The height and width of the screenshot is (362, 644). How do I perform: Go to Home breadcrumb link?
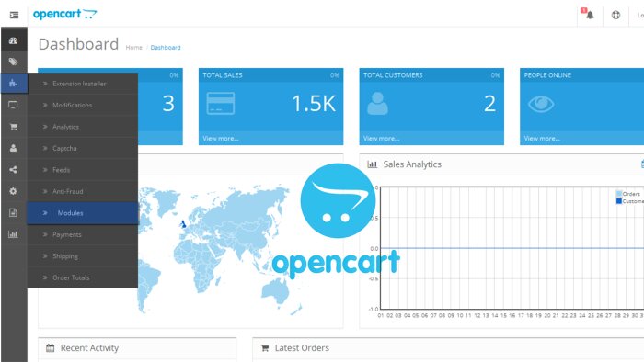pos(134,48)
